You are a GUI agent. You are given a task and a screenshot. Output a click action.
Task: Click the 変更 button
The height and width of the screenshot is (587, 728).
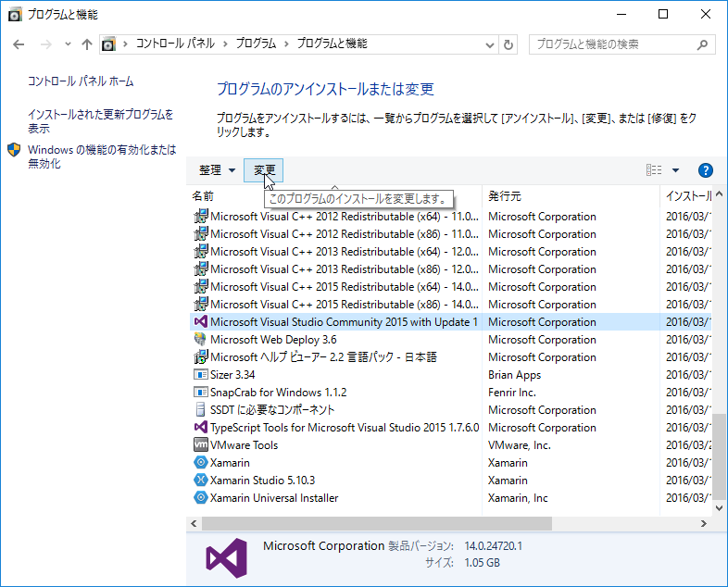(264, 170)
